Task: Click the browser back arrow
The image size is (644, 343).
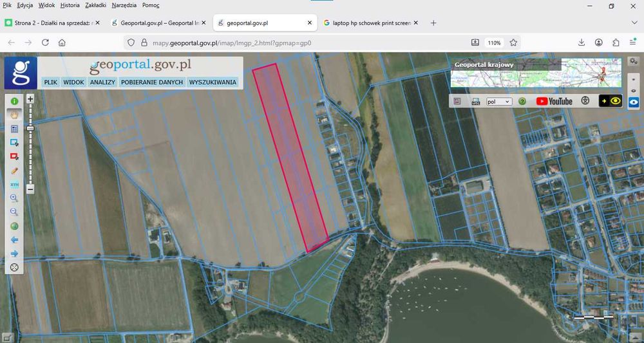Action: (x=12, y=42)
